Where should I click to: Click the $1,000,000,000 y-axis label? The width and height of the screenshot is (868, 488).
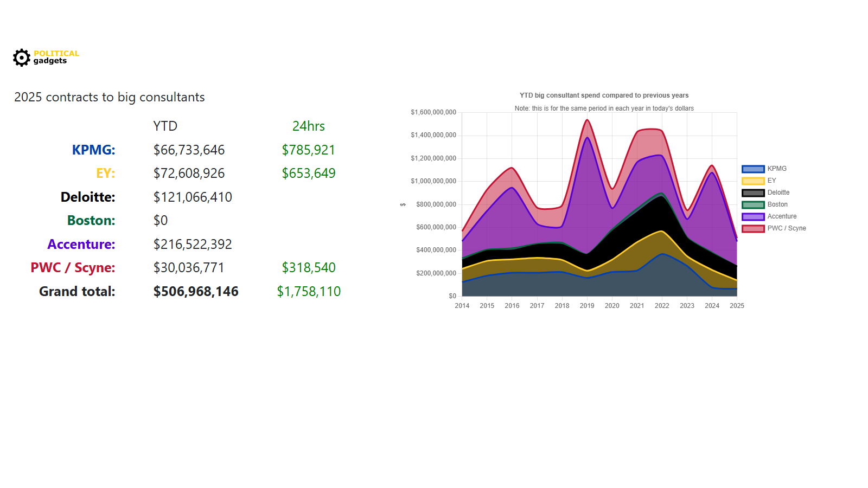tap(433, 181)
